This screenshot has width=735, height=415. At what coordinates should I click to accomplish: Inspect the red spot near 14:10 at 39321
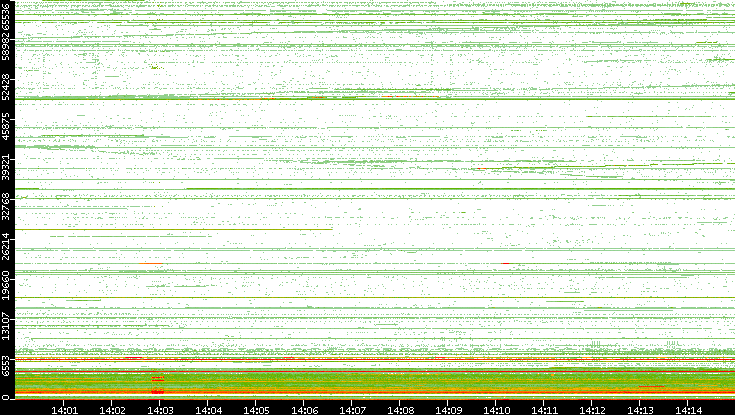click(482, 168)
